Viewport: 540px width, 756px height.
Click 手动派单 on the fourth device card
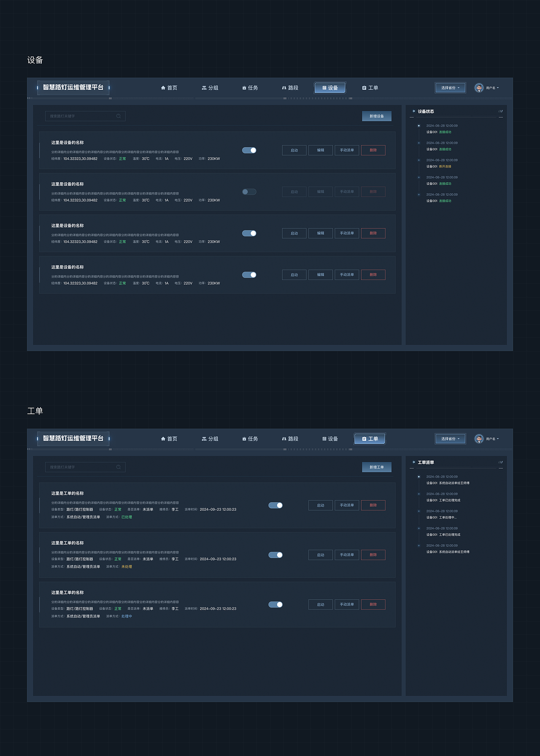pos(347,275)
